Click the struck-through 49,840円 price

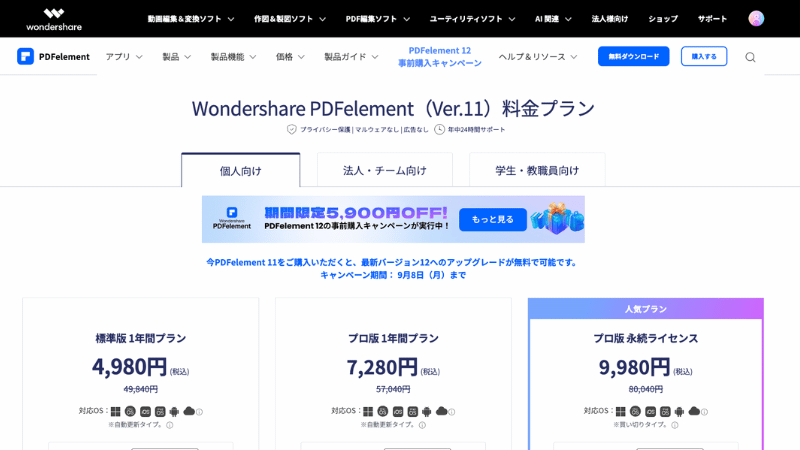[141, 389]
